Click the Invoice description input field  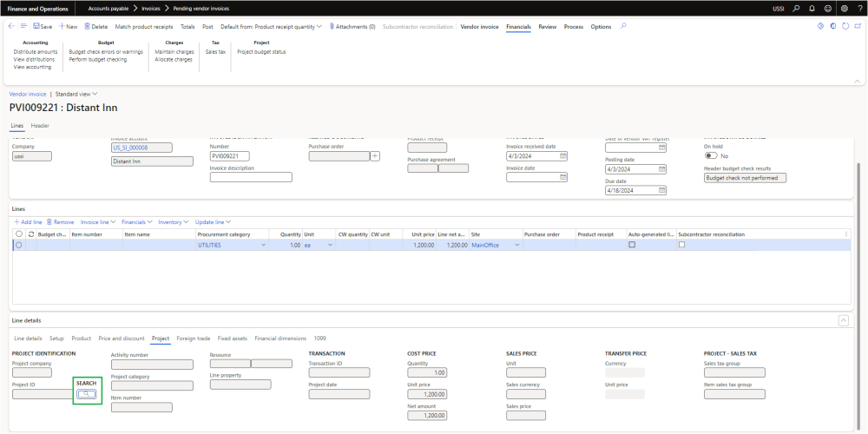click(251, 177)
